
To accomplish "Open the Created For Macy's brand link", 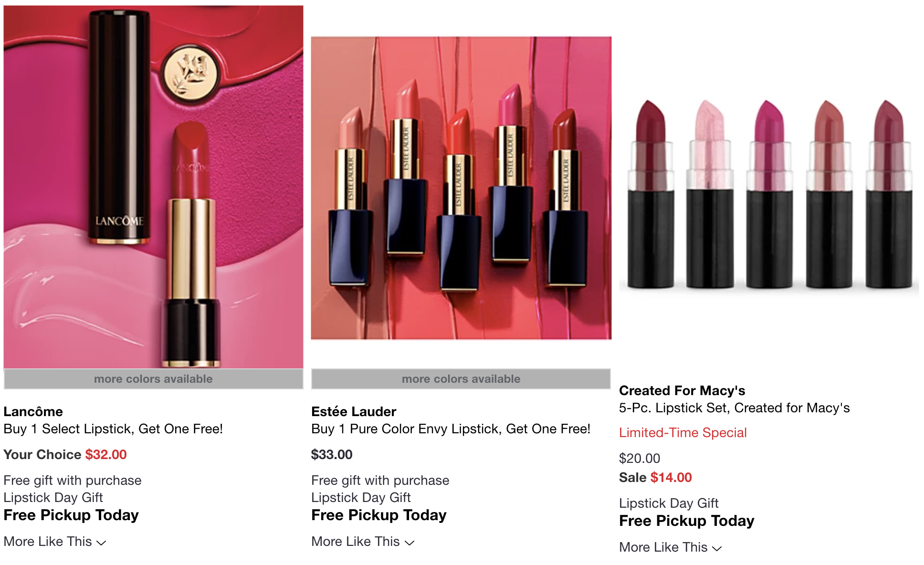I will [x=682, y=390].
